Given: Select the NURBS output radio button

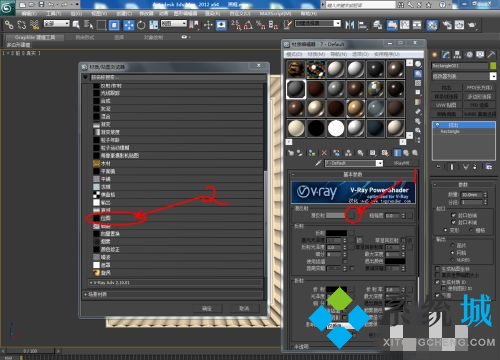Looking at the screenshot, I should (x=452, y=260).
